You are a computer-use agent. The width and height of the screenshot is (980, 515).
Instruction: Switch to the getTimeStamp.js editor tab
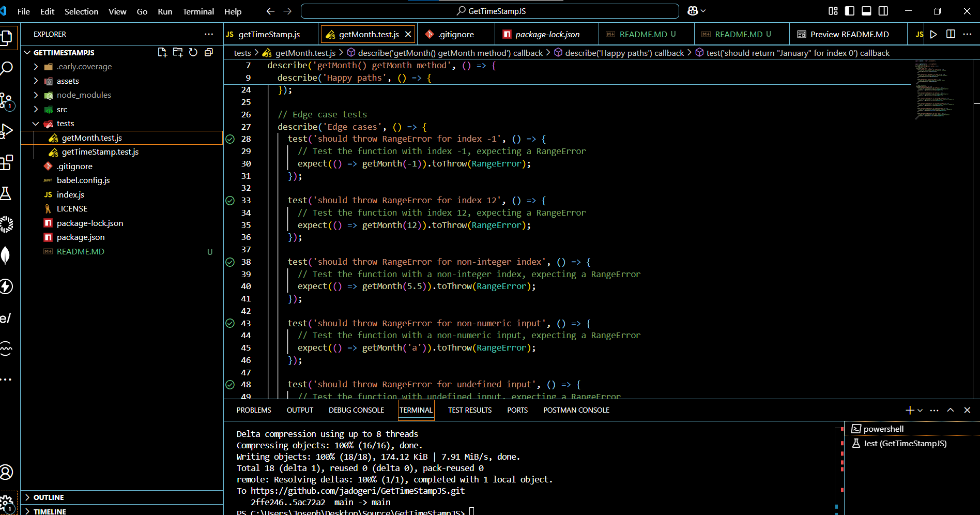click(x=269, y=34)
